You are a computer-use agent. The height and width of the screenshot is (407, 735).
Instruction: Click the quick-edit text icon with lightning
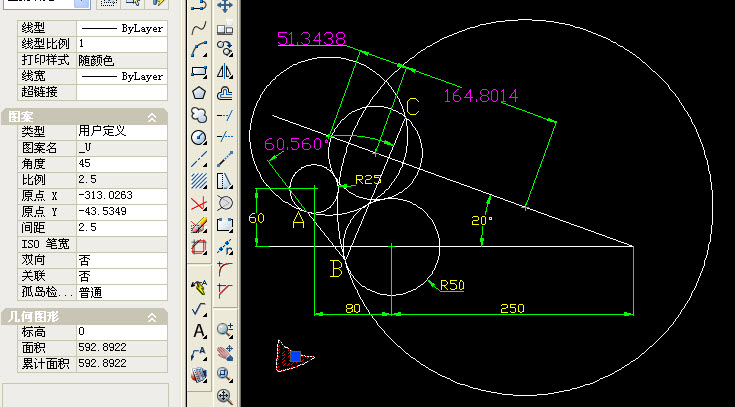(199, 286)
